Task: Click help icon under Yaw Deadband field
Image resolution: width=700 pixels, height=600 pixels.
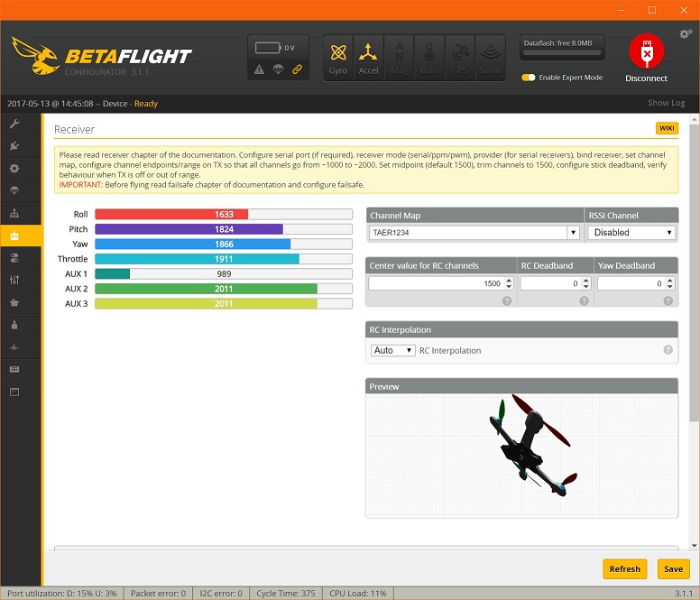Action: [x=668, y=300]
